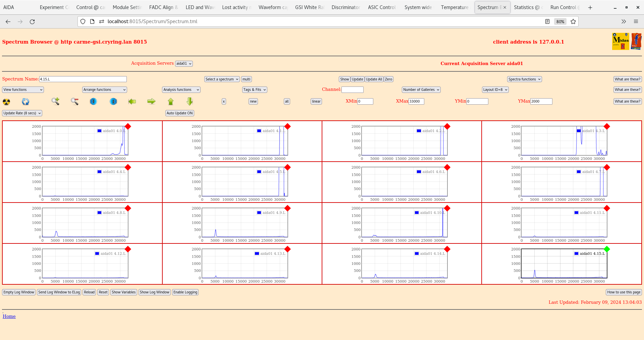Click the blue legend swatch of aida01 4.8.L

99,213
